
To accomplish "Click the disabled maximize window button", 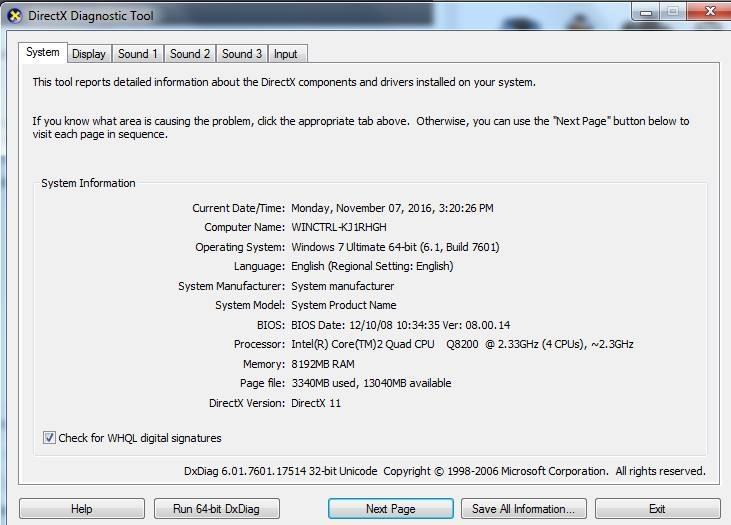I will click(673, 12).
